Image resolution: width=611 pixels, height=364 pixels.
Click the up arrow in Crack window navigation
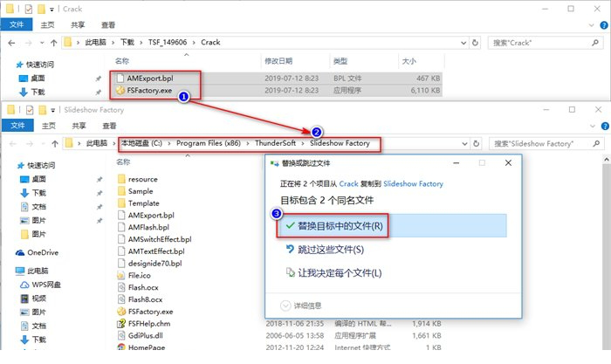coord(54,41)
